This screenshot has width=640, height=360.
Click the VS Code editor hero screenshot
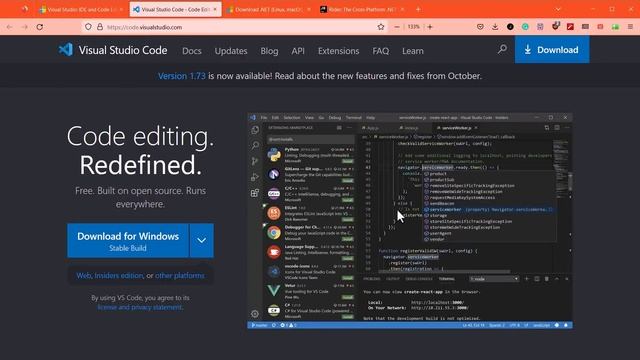410,221
